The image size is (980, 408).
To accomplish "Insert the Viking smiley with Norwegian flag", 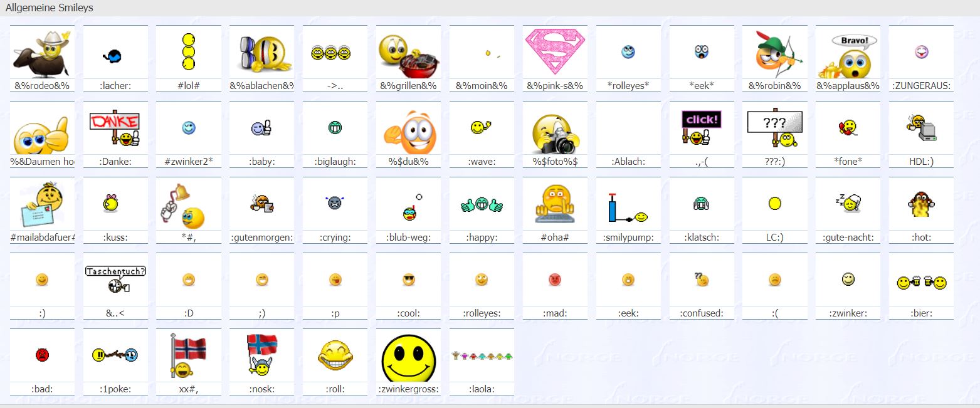I will (261, 354).
